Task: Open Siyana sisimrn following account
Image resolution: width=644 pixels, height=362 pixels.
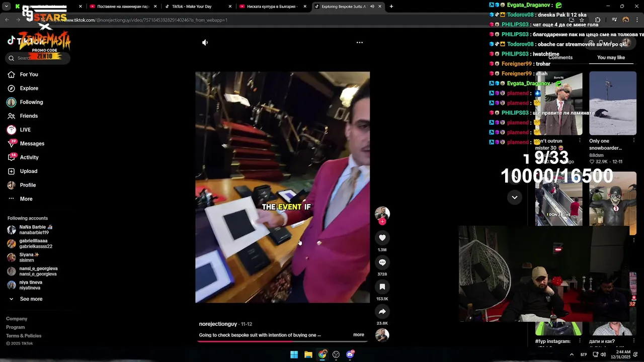Action: [x=24, y=257]
